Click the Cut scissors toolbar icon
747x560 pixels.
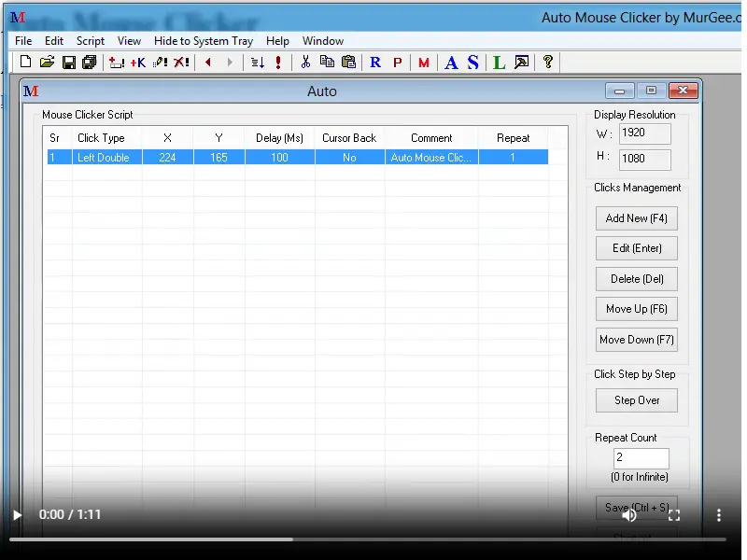[304, 63]
